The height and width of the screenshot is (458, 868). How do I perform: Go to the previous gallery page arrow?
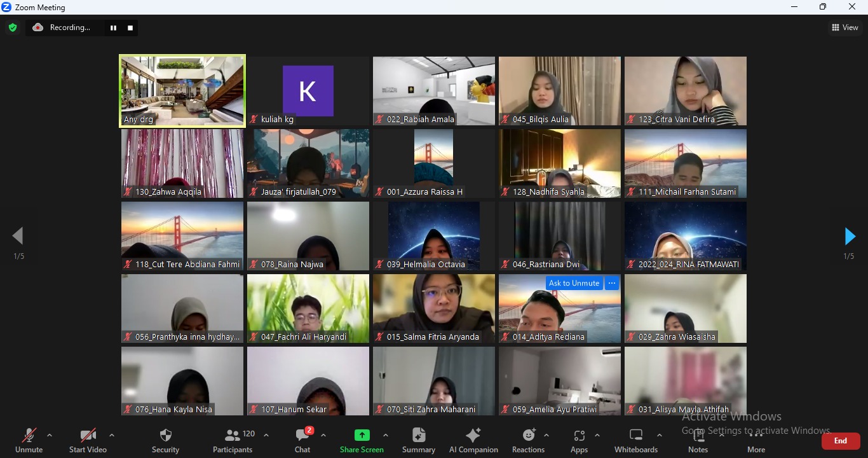click(18, 236)
